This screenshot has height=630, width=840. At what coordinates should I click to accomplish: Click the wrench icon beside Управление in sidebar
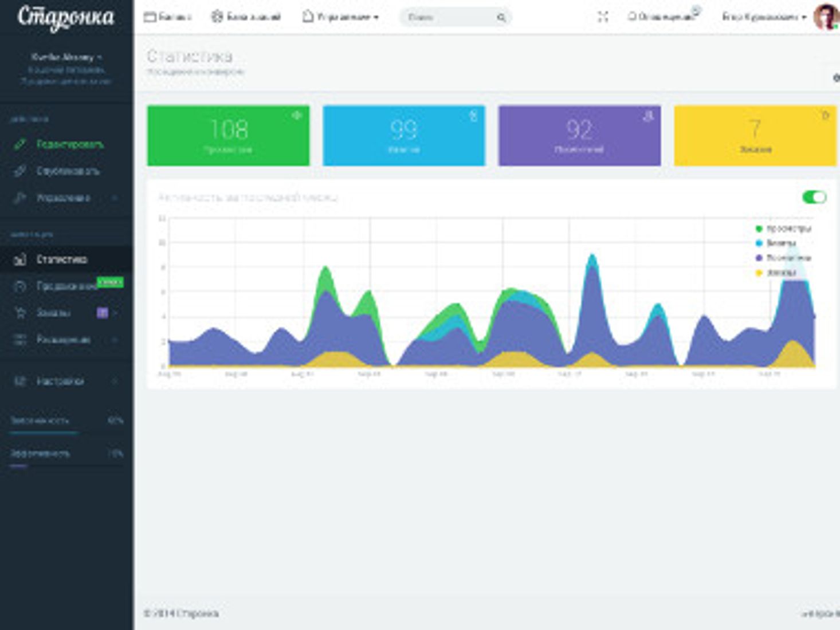[20, 198]
